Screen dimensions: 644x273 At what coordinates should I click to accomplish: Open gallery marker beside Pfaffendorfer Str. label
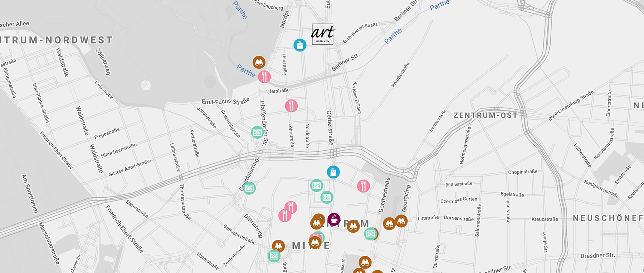(257, 132)
